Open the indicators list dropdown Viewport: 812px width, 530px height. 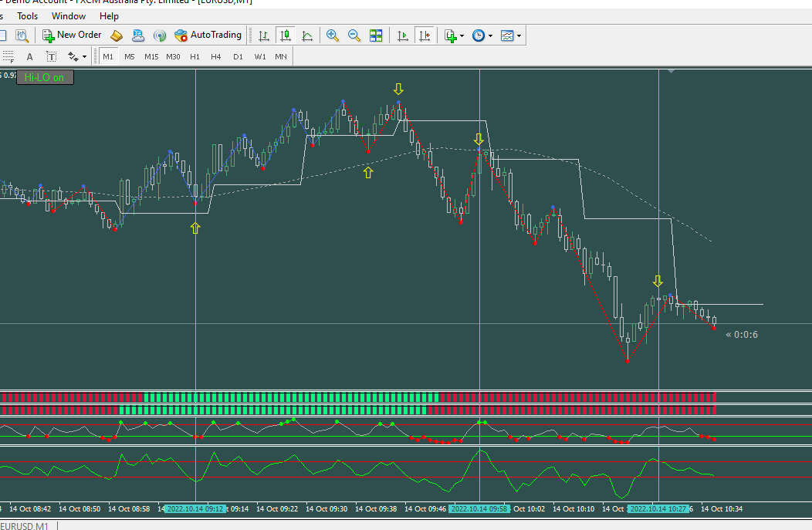point(454,35)
